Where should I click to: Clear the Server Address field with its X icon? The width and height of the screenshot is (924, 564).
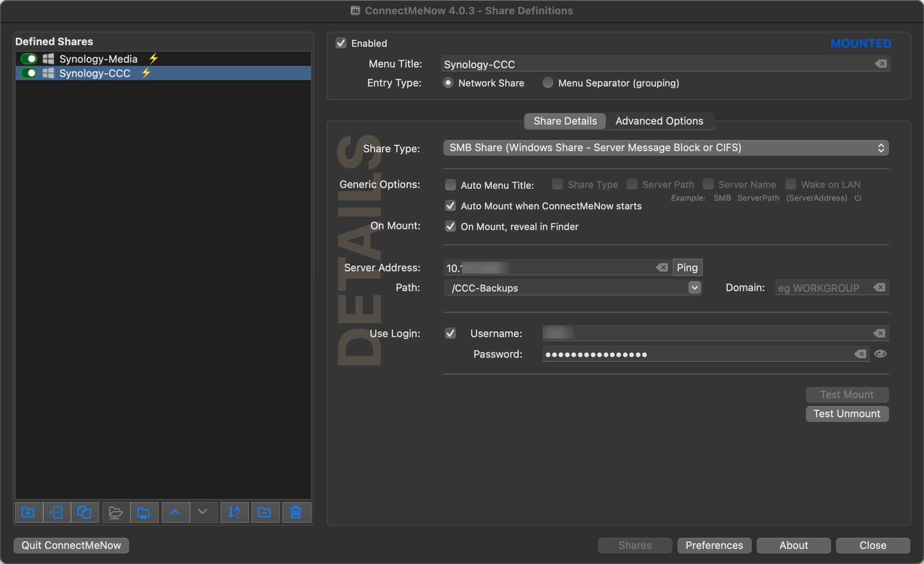662,268
